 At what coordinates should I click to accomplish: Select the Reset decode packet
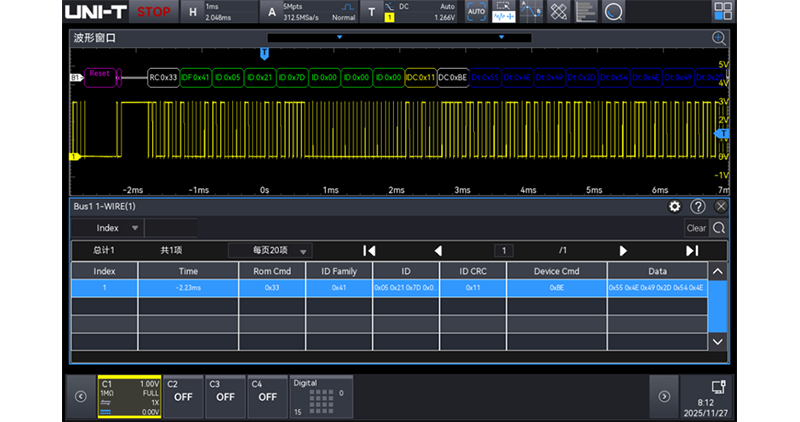click(100, 78)
